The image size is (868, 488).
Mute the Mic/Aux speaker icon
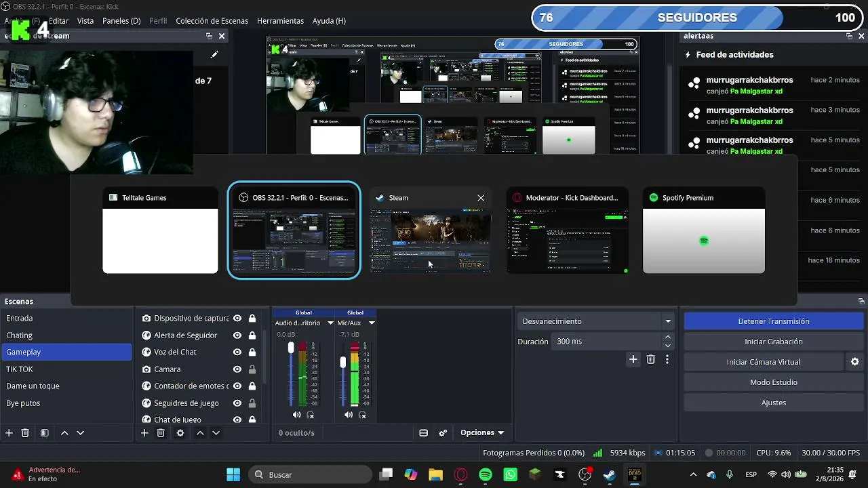pyautogui.click(x=349, y=415)
